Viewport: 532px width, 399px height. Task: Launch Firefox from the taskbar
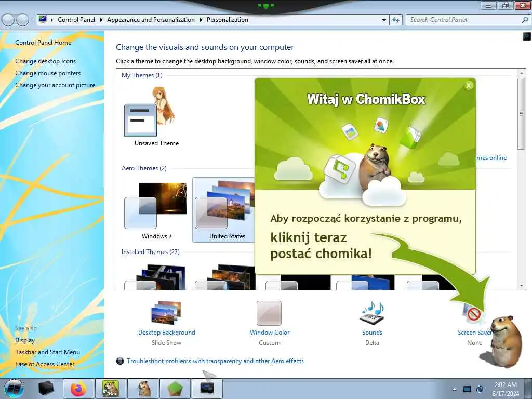[78, 389]
